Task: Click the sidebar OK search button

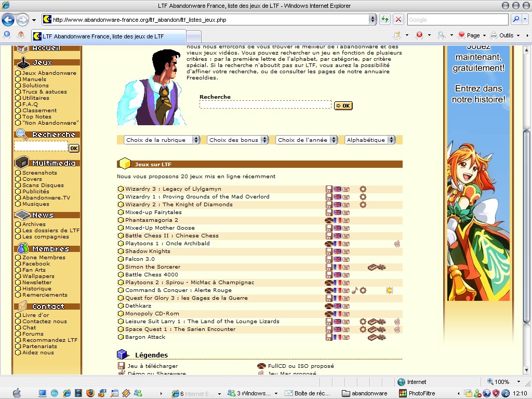Action: point(74,148)
